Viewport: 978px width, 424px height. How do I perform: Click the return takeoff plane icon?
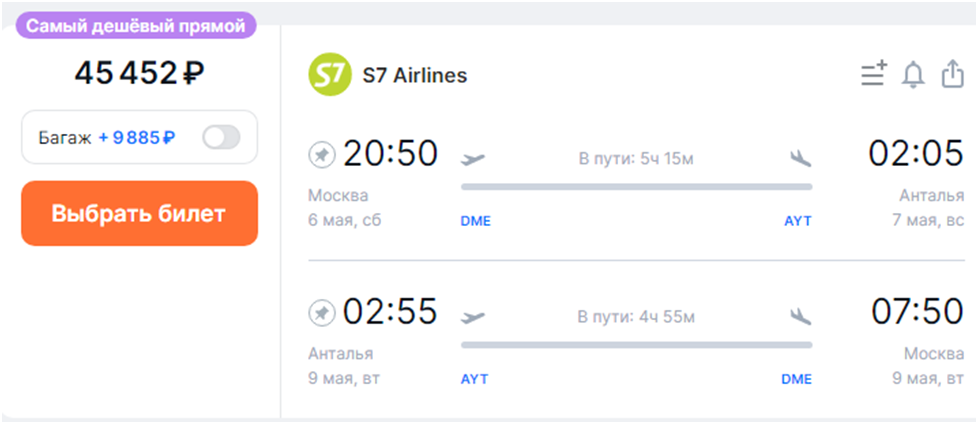[x=473, y=317]
